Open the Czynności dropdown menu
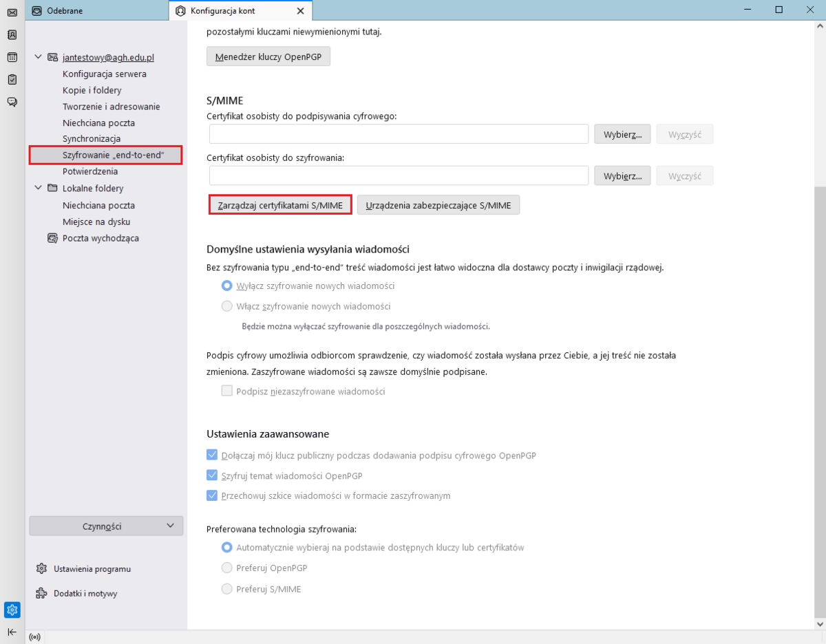This screenshot has width=826, height=644. pos(106,526)
